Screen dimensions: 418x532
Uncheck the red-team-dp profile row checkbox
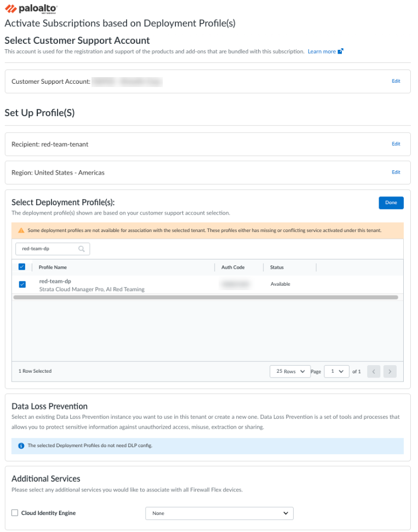[22, 285]
